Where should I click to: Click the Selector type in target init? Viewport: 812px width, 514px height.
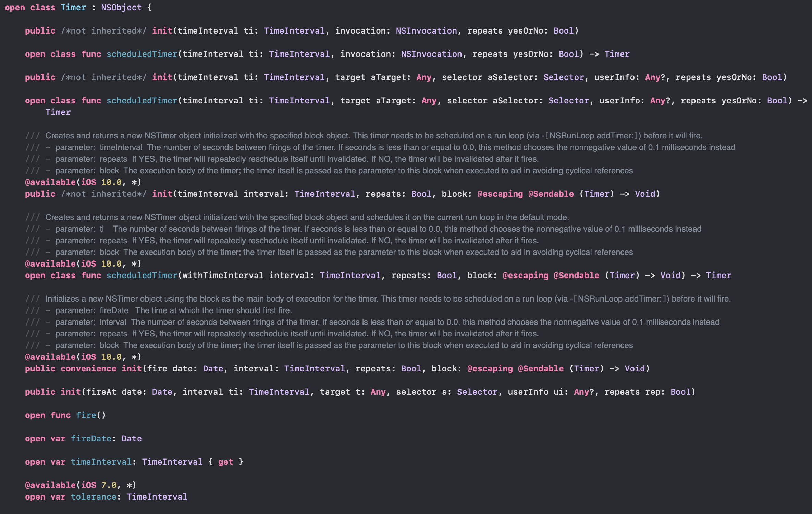(x=564, y=77)
